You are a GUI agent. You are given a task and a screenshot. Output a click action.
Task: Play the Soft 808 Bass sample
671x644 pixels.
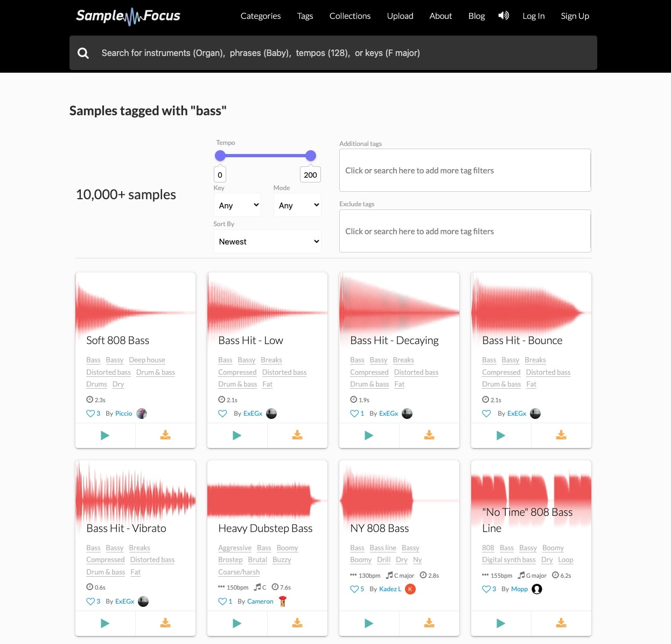point(105,436)
